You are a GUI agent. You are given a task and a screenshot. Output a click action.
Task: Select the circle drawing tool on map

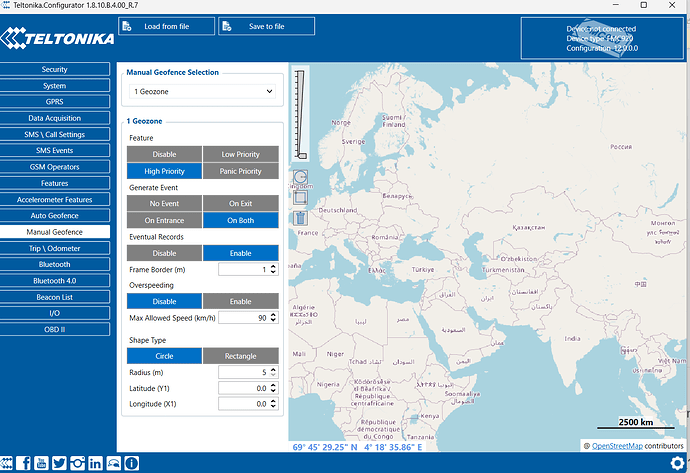point(301,177)
